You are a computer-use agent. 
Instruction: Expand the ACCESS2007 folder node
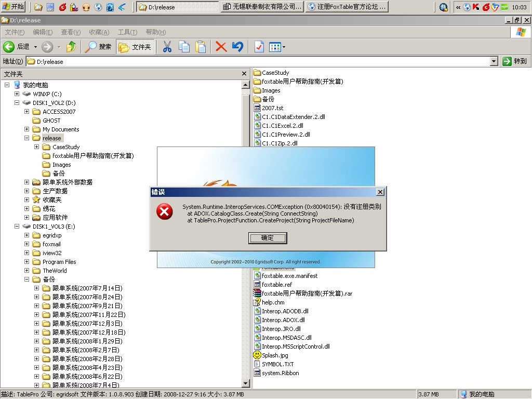(26, 111)
